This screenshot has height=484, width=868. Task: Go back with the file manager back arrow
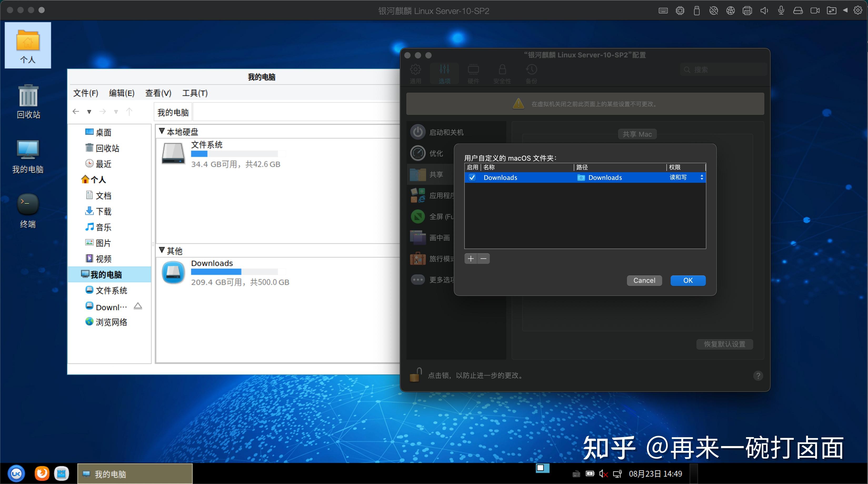tap(76, 112)
